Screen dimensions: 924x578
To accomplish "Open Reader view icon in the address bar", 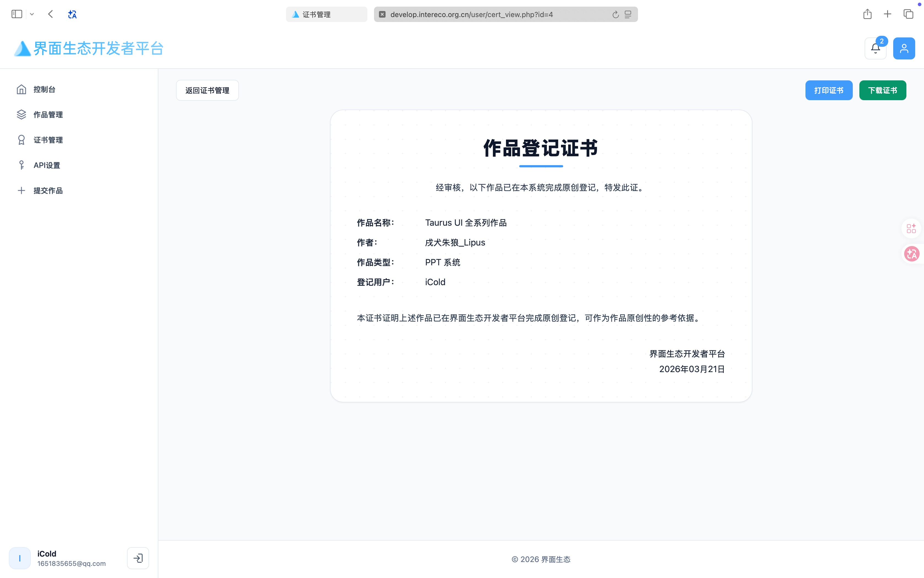I will [628, 14].
